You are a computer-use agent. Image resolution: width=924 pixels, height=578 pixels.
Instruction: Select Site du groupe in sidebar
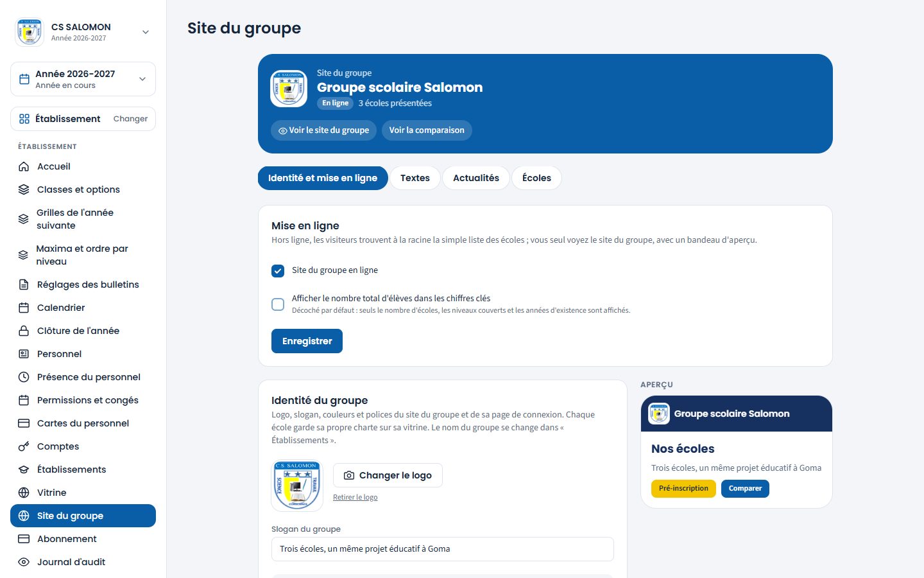tap(83, 516)
